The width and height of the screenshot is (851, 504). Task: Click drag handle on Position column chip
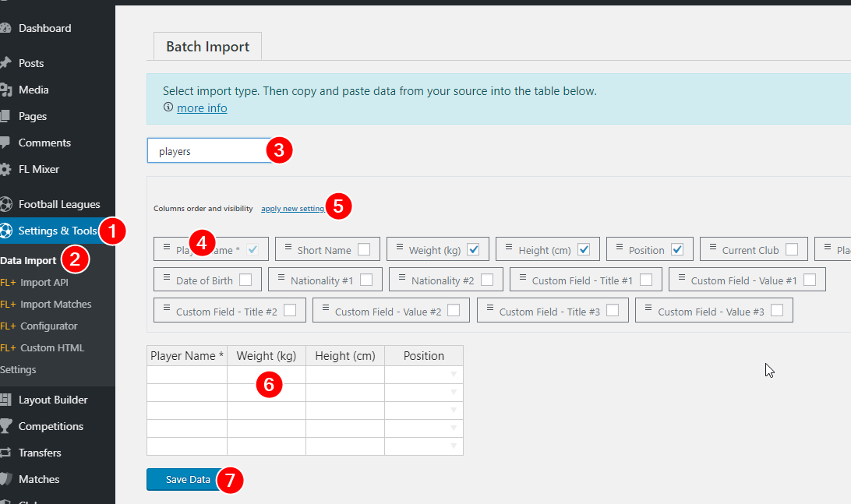[620, 246]
